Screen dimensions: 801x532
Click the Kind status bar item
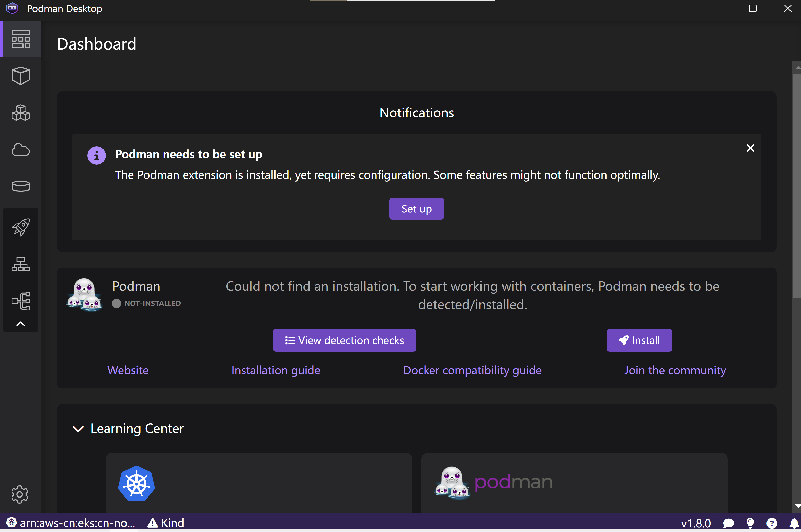click(x=166, y=523)
